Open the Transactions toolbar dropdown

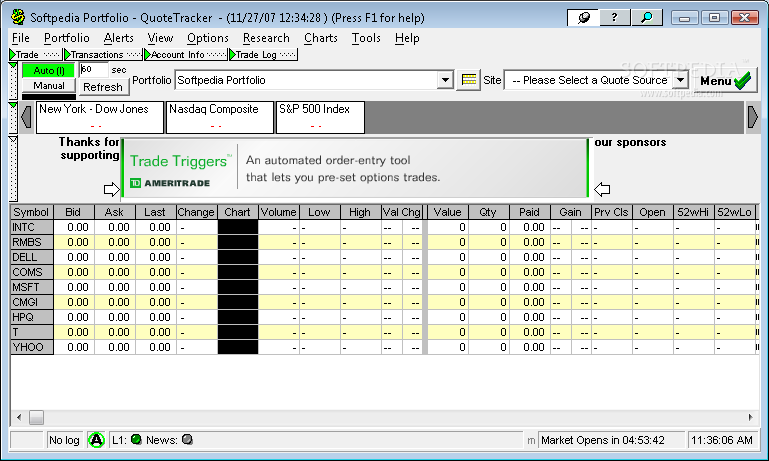point(103,54)
